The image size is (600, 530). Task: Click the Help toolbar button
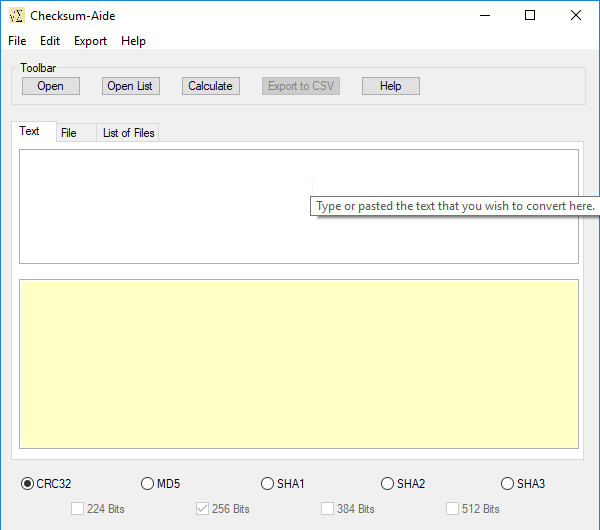click(x=391, y=86)
